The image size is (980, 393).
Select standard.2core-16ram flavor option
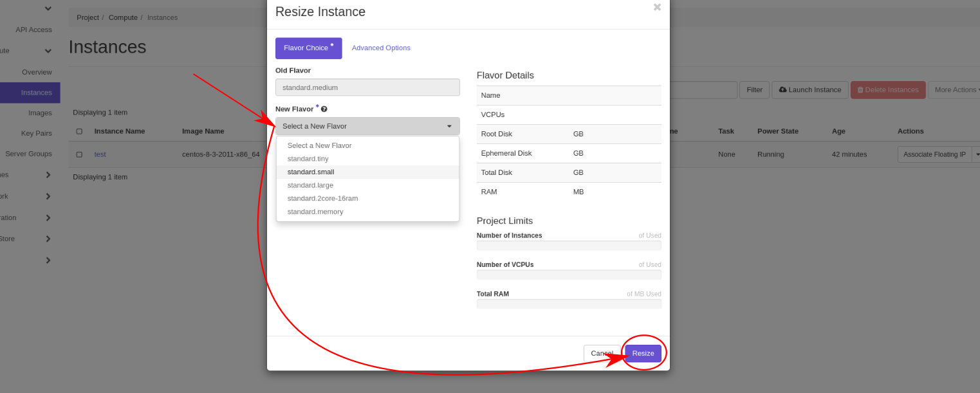[x=322, y=199]
